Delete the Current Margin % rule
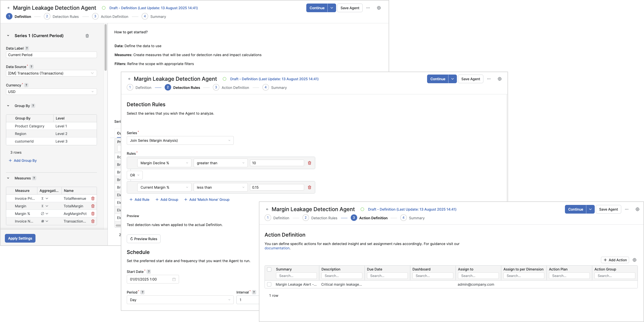This screenshot has width=644, height=322. coord(310,187)
